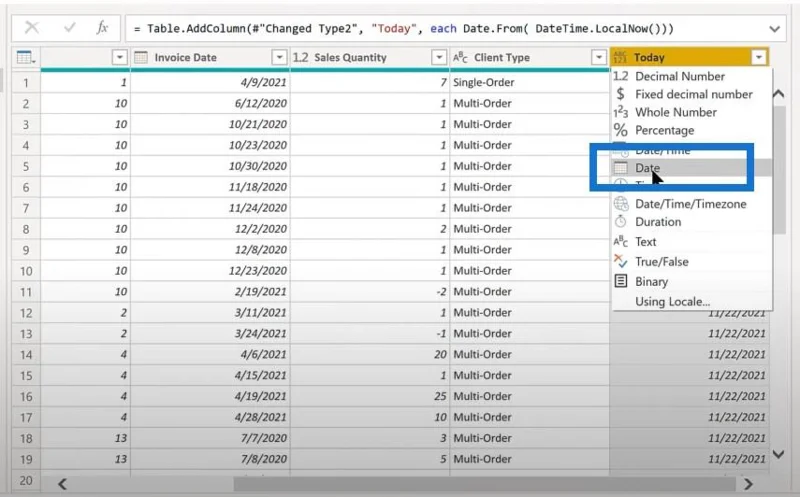The image size is (800, 497).
Task: Click the horizontal scrollbar right arrow
Action: click(x=748, y=484)
